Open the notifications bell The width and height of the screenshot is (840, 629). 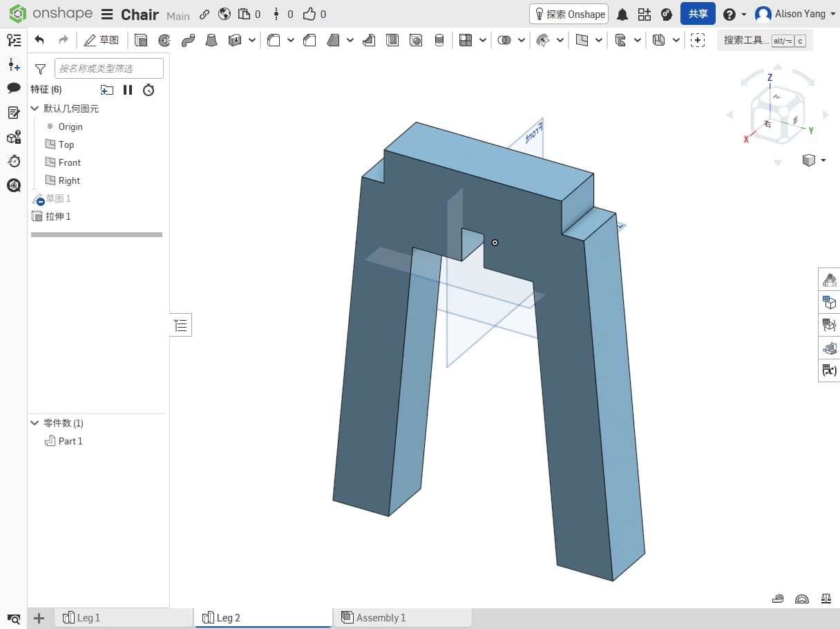(622, 15)
